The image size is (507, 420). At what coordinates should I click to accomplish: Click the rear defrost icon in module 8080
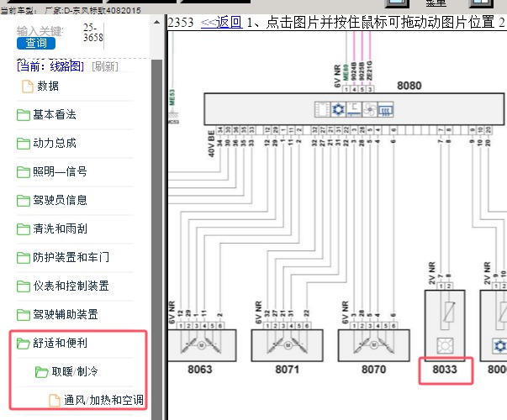pos(385,109)
